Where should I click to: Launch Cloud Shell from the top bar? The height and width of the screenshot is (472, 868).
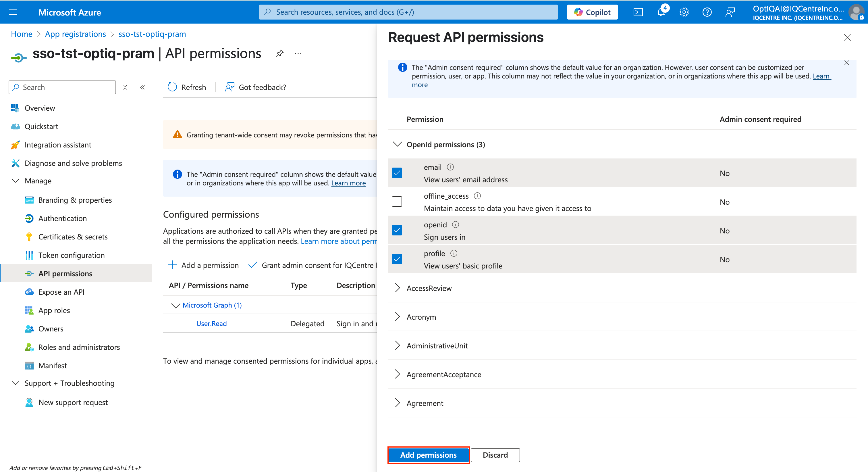click(638, 12)
